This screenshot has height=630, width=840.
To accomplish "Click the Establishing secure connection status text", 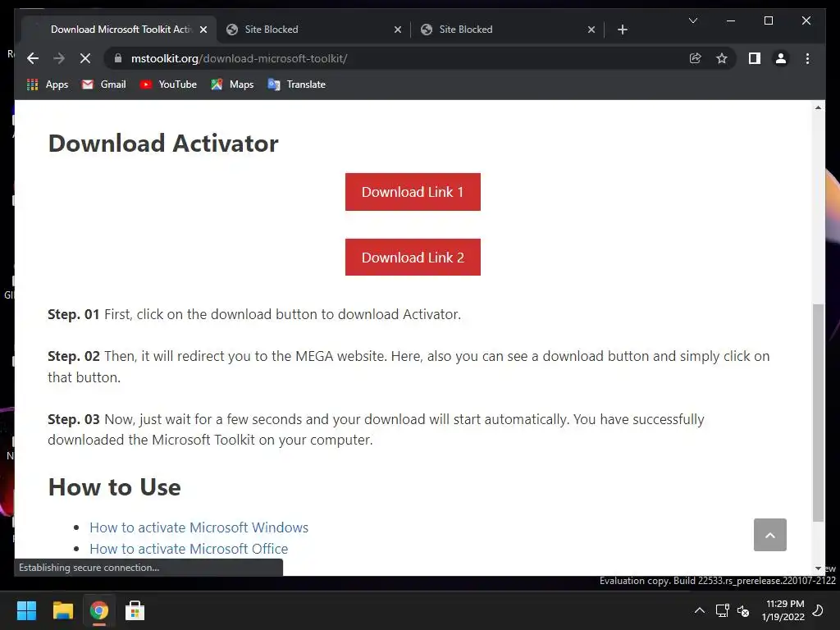I will pyautogui.click(x=89, y=568).
